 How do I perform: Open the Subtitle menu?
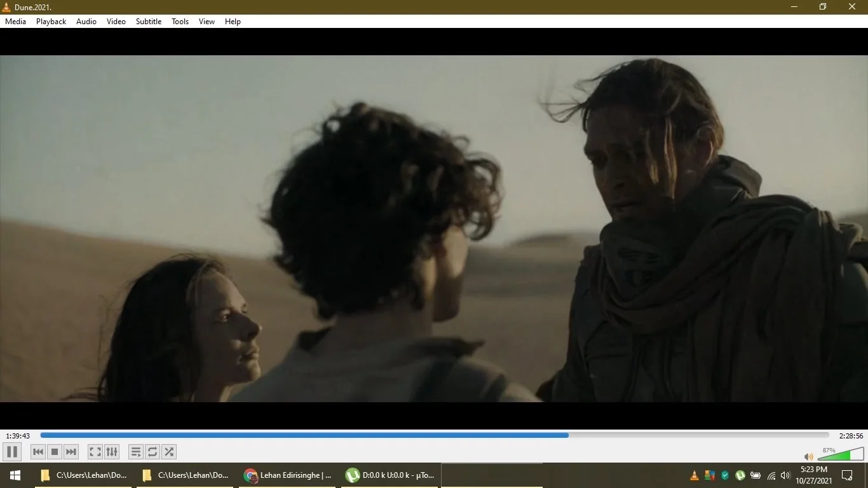[149, 22]
